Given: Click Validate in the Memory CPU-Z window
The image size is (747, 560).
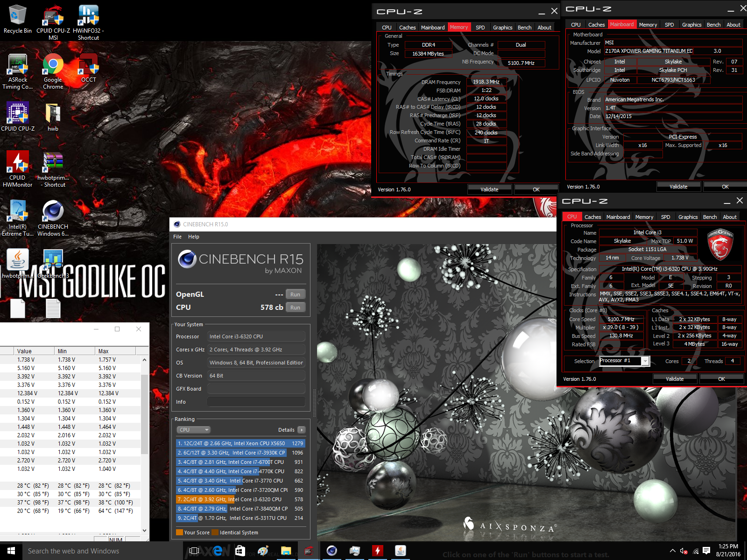Looking at the screenshot, I should pos(489,189).
